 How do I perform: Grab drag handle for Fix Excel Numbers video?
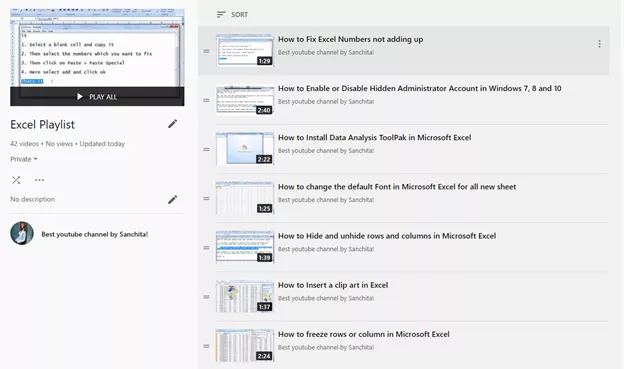pos(206,51)
